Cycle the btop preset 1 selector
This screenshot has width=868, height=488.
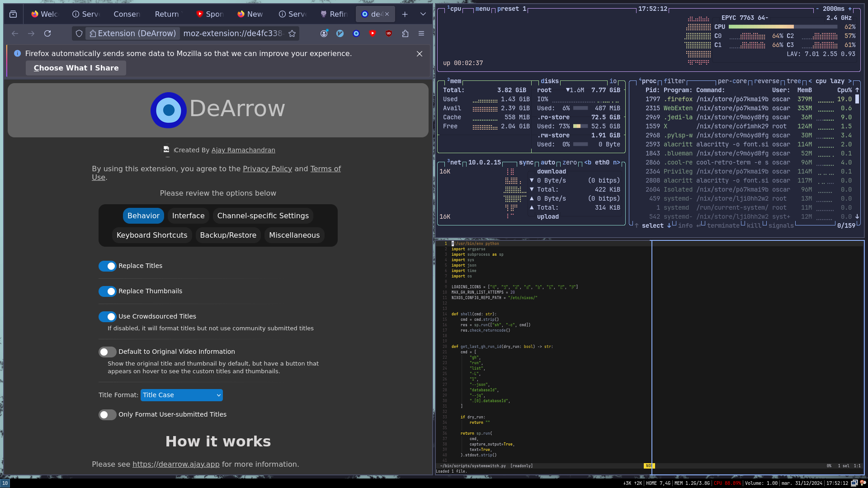click(x=512, y=9)
